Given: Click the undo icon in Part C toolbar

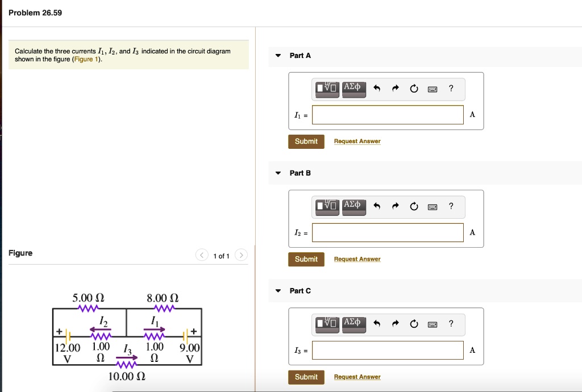Looking at the screenshot, I should 376,323.
